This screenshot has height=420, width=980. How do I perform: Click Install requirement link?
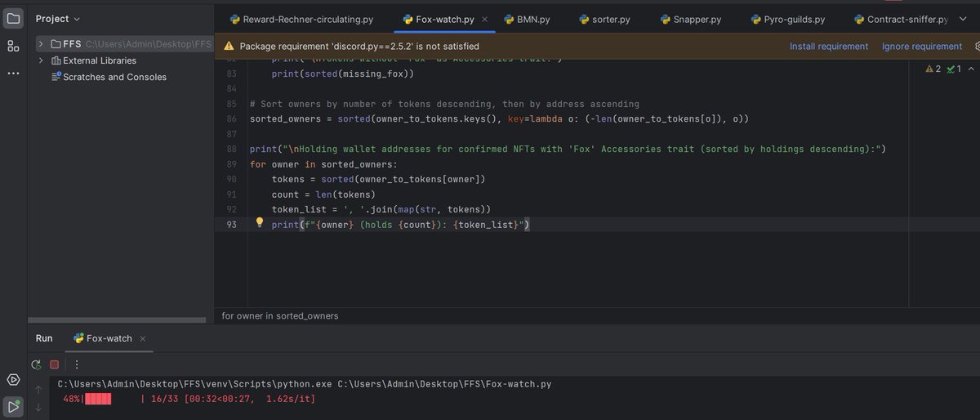click(829, 47)
